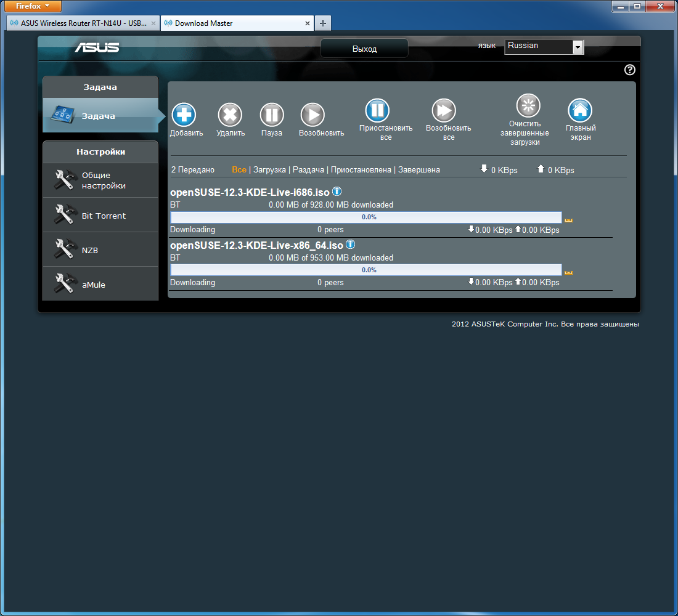Click the Очистить завершенные загрузки icon
This screenshot has width=678, height=616.
click(x=528, y=105)
